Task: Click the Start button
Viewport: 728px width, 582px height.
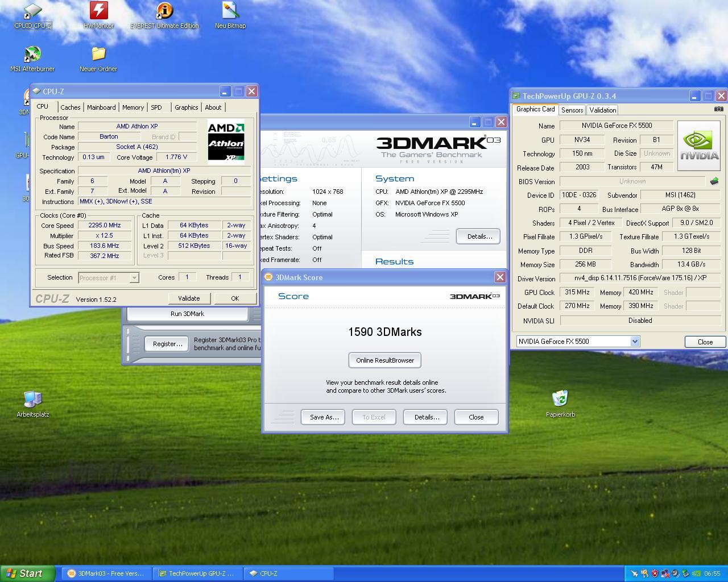Action: coord(28,573)
